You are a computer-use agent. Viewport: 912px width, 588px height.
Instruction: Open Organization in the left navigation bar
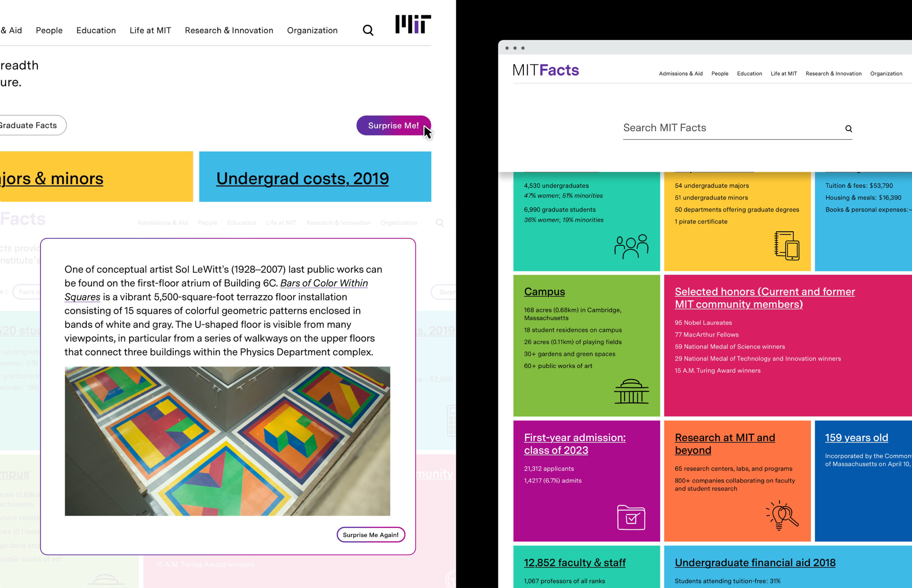312,30
